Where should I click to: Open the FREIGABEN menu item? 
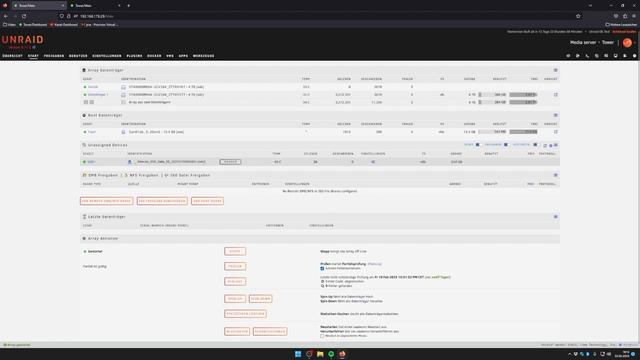(x=54, y=56)
